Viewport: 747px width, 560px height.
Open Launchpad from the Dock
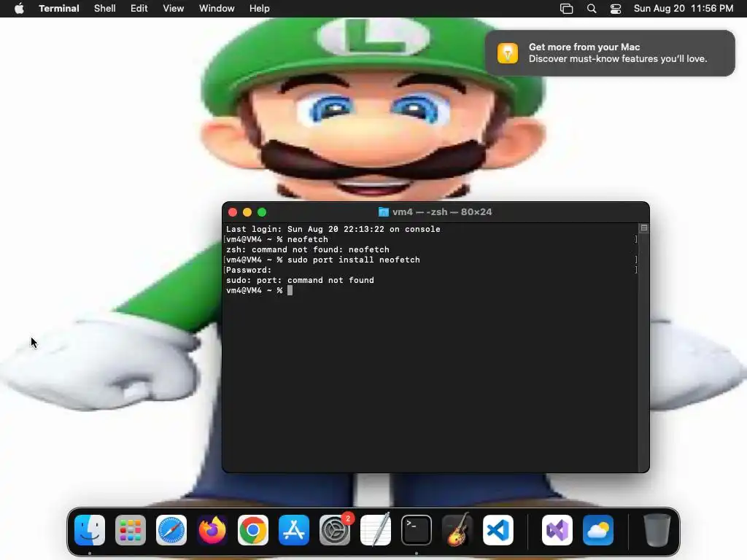tap(131, 530)
